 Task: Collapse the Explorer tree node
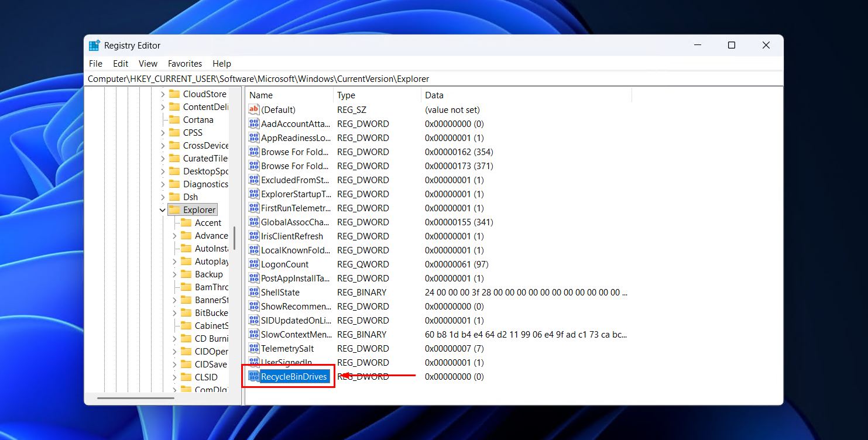click(x=163, y=209)
